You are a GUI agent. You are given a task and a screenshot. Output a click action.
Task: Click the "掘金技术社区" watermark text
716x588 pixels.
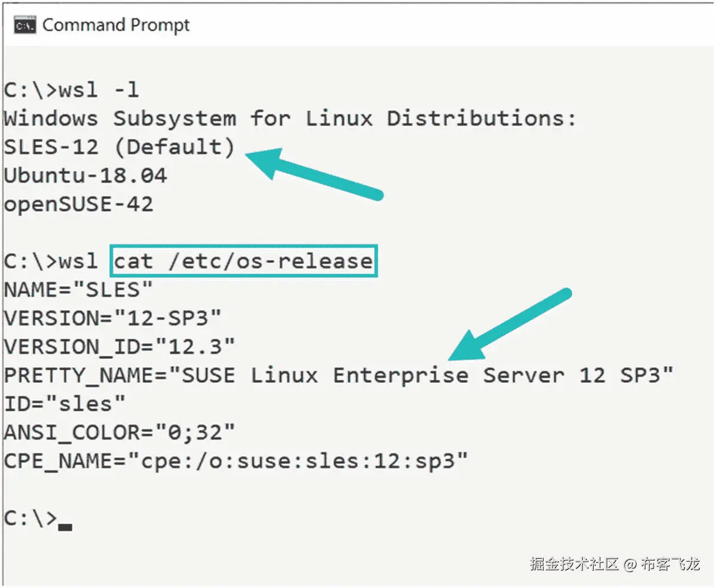point(575,564)
